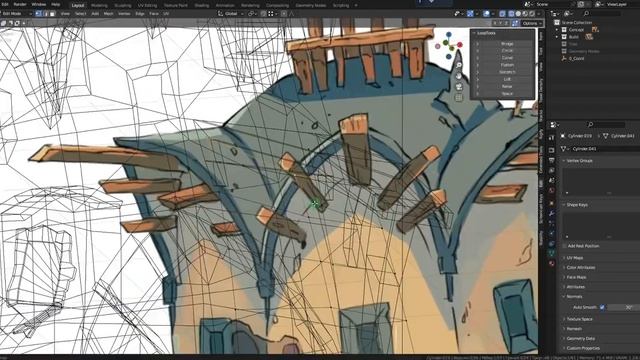Click LoopTools Relax button
640x360 pixels.
coord(507,87)
